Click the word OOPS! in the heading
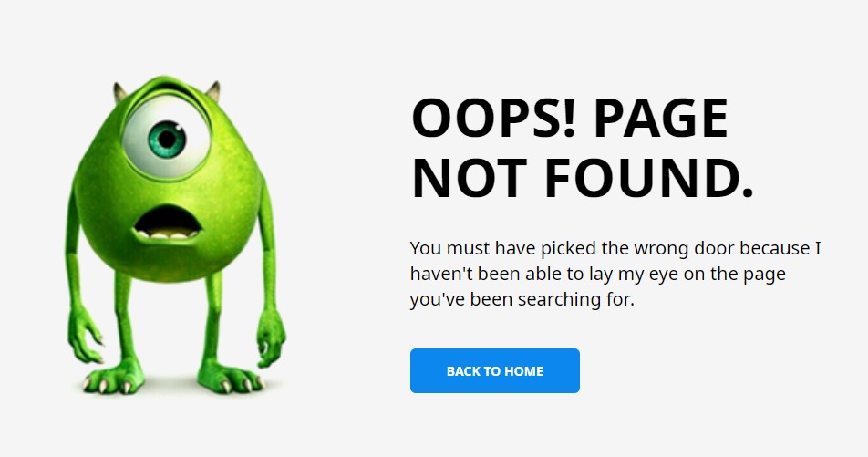Image resolution: width=868 pixels, height=457 pixels. (494, 119)
